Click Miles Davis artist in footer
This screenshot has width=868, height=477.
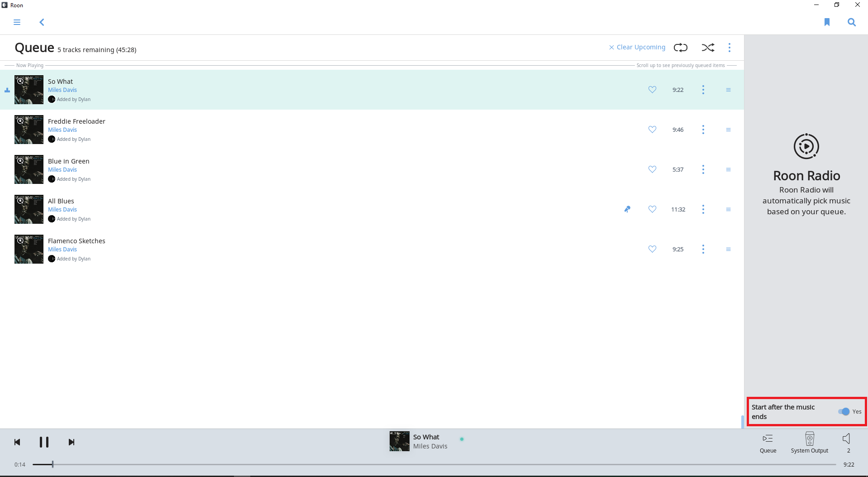tap(430, 446)
